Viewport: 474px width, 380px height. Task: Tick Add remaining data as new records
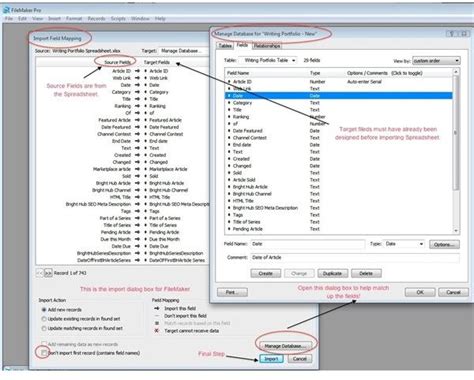tap(44, 344)
